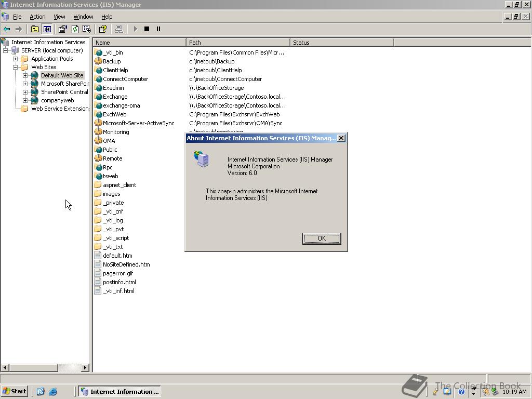Open the Properties toolbar icon
The width and height of the screenshot is (532, 399).
point(62,29)
